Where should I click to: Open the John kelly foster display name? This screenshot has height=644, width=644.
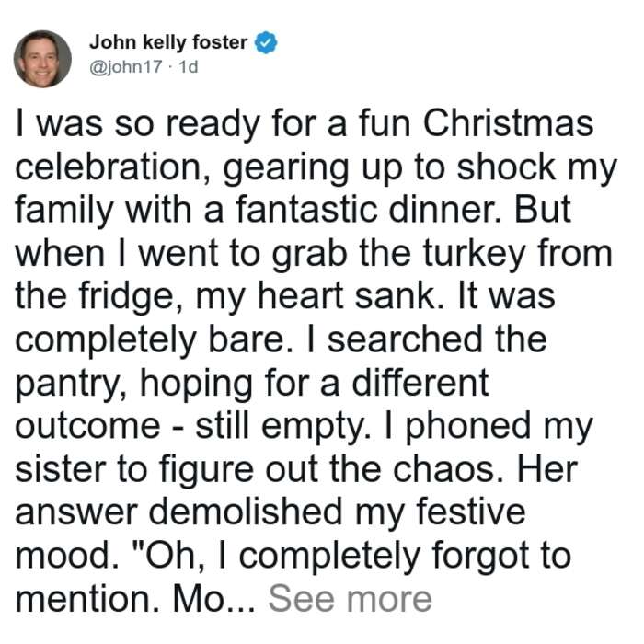168,42
